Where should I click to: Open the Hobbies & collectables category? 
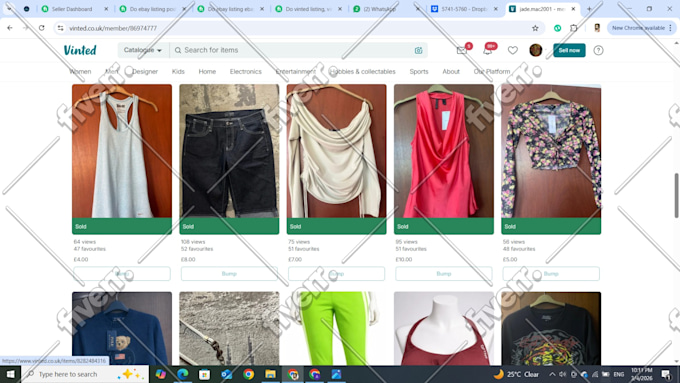363,72
